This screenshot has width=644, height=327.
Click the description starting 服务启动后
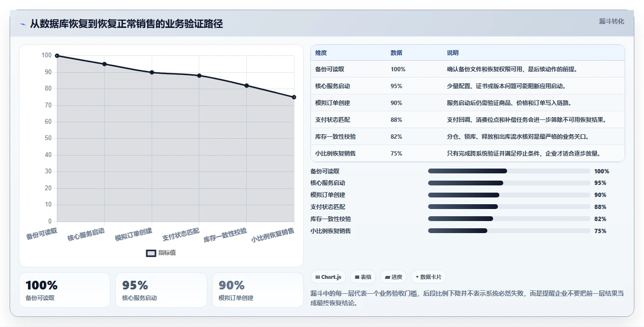509,103
